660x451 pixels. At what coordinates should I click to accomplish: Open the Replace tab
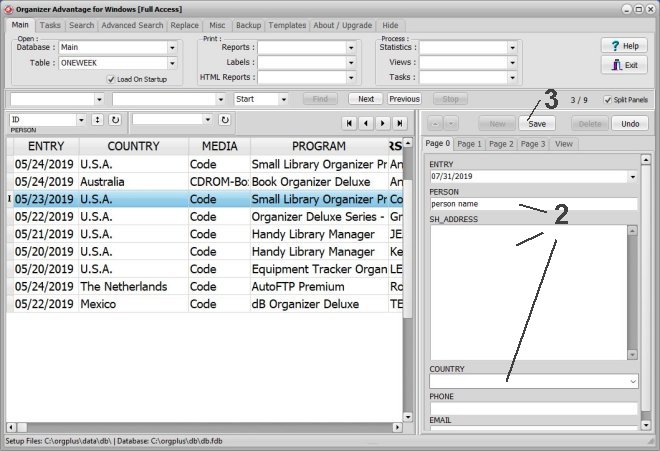pyautogui.click(x=184, y=25)
